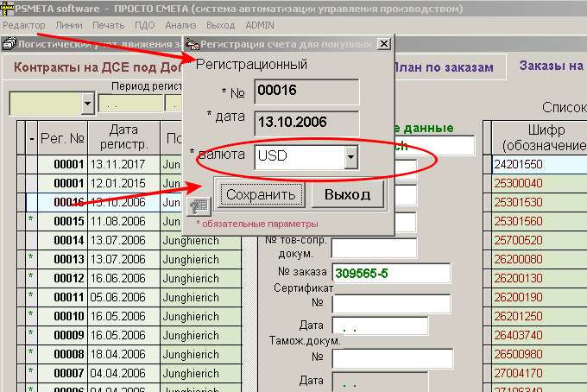
Task: Click the small icon left of Сохранить
Action: [x=199, y=205]
